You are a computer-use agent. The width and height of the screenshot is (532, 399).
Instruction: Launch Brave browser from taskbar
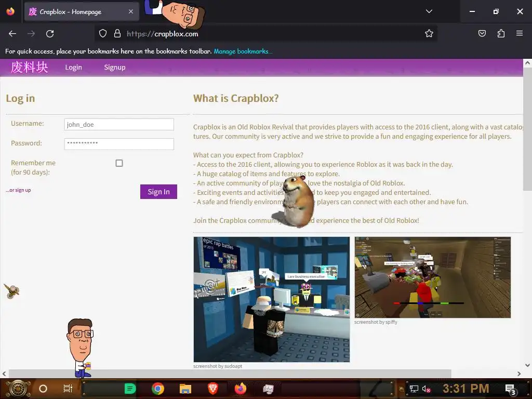point(213,389)
